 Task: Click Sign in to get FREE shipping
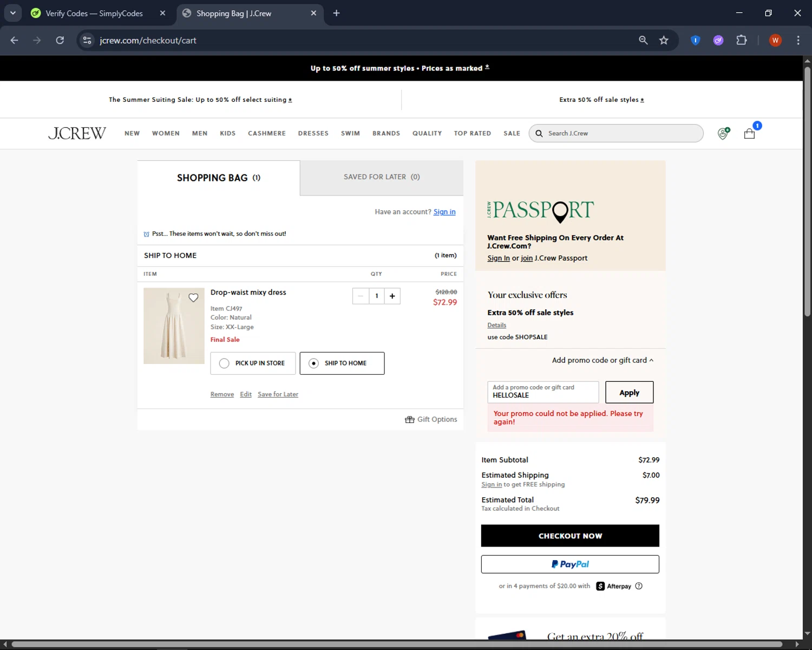[492, 485]
